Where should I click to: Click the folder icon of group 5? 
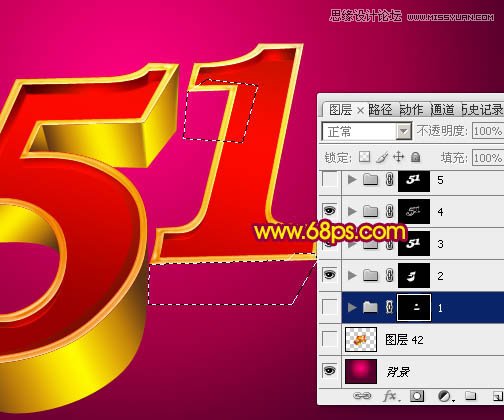370,179
